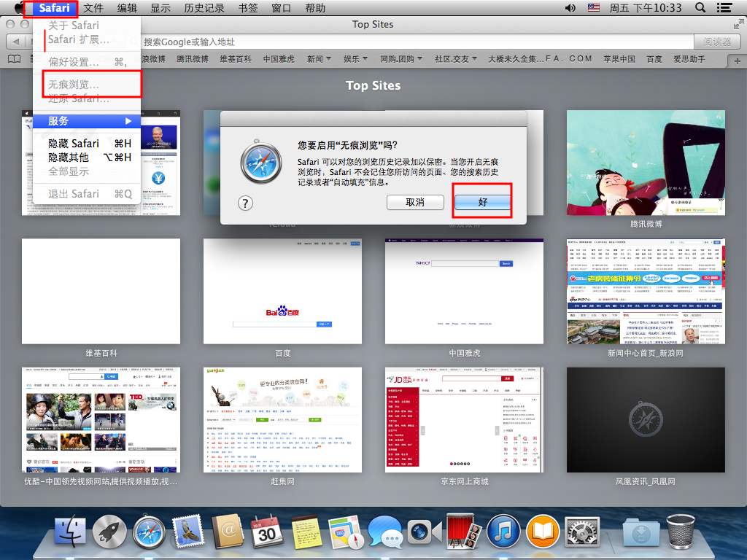Choose 无痕浏览… in Safari menu
Image resolution: width=747 pixels, height=560 pixels.
[x=87, y=85]
